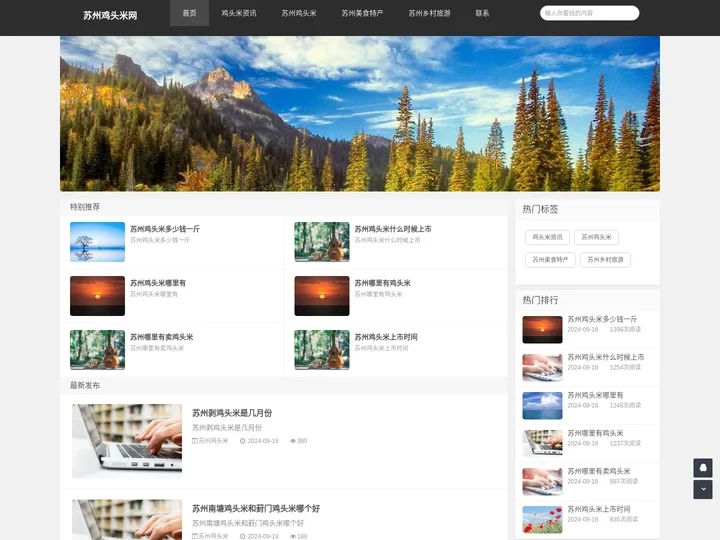The height and width of the screenshot is (540, 720).
Task: Click the 1398次阅读 read-count text
Action: [625, 330]
